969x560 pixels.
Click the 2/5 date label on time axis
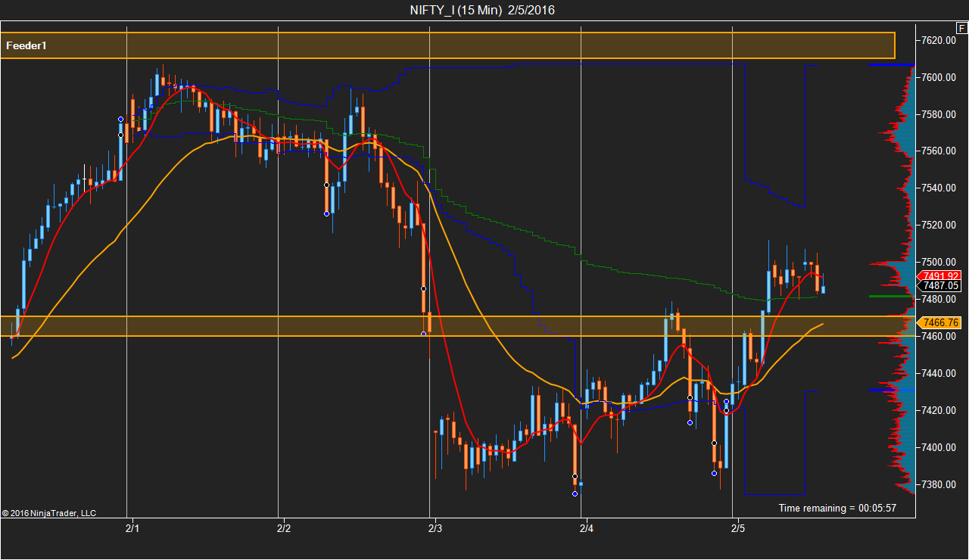[738, 527]
